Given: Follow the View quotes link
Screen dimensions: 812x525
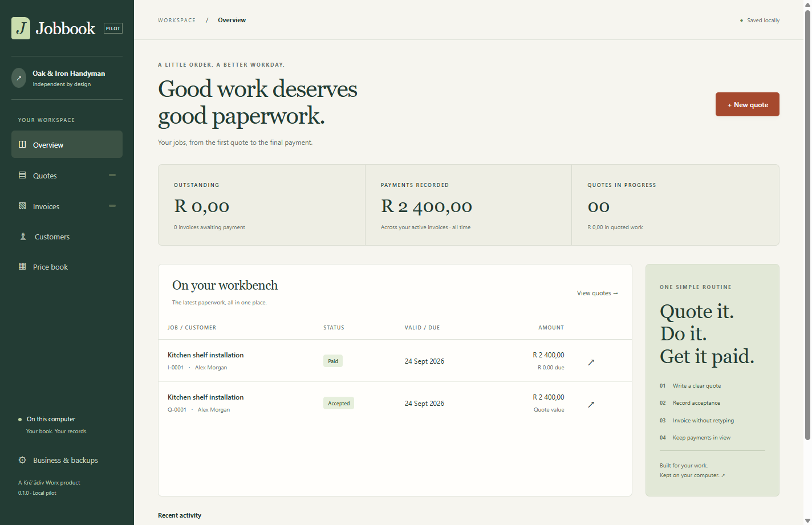Looking at the screenshot, I should coord(598,293).
